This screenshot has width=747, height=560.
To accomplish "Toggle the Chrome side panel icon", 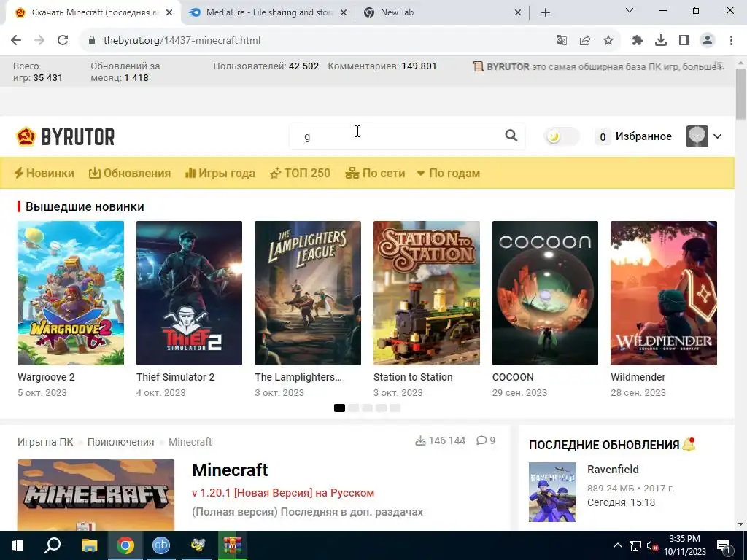I will click(684, 41).
